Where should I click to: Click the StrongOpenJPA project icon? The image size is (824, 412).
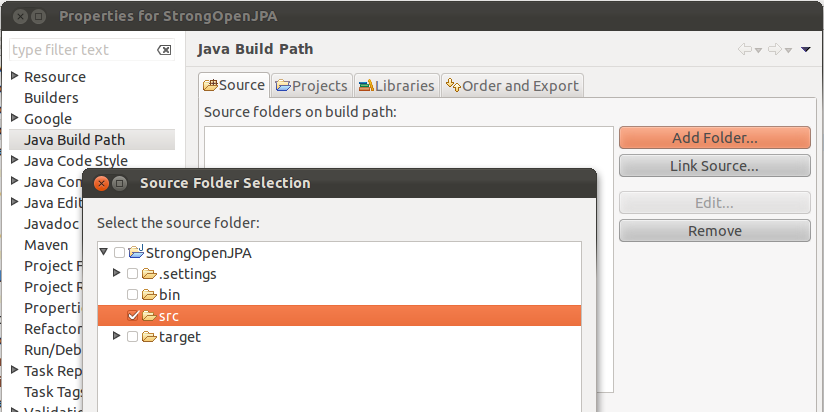coord(137,253)
